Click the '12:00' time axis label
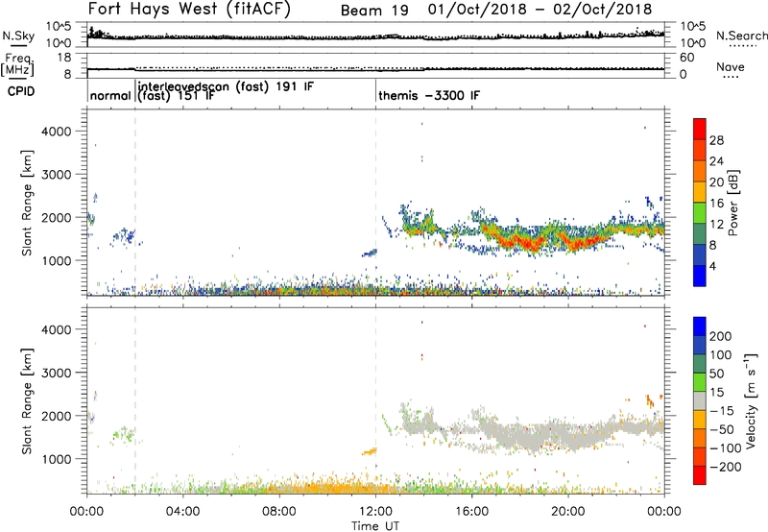The image size is (768, 532). point(375,512)
